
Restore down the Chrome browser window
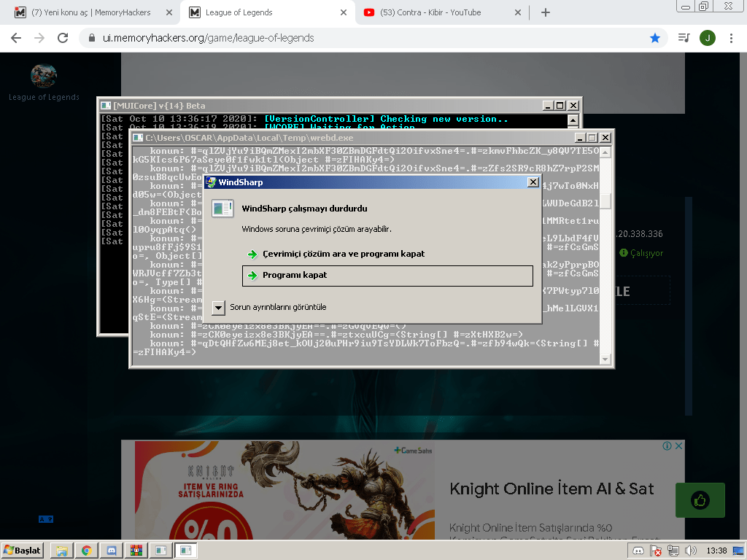704,6
